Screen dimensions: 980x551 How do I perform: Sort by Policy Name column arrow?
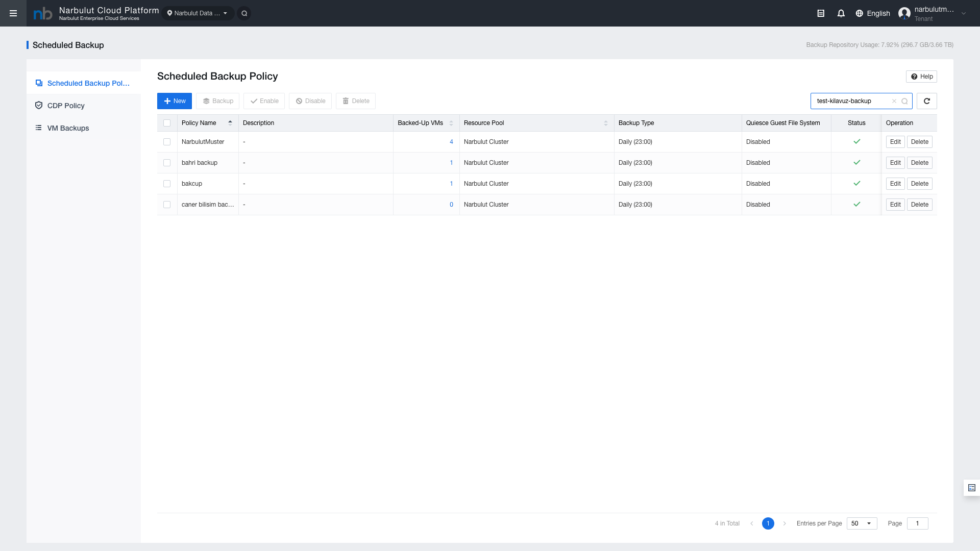point(230,123)
